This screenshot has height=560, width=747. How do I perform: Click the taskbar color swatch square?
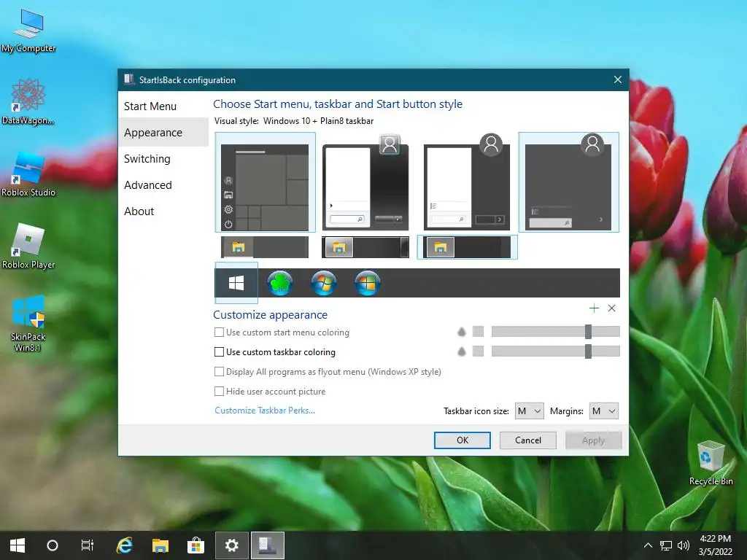478,351
